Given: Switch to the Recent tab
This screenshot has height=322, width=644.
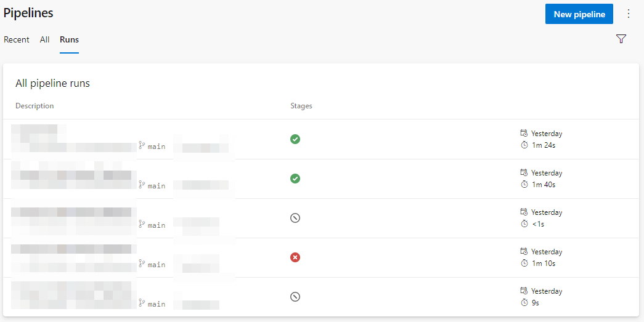Looking at the screenshot, I should (17, 39).
